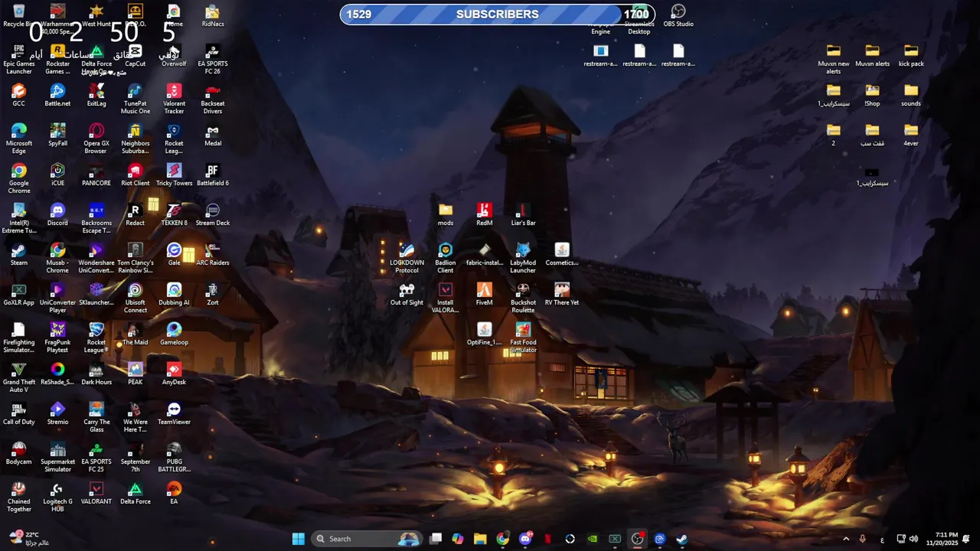Open the Valorant Tracker shortcut
Image resolution: width=980 pixels, height=551 pixels.
[x=174, y=99]
